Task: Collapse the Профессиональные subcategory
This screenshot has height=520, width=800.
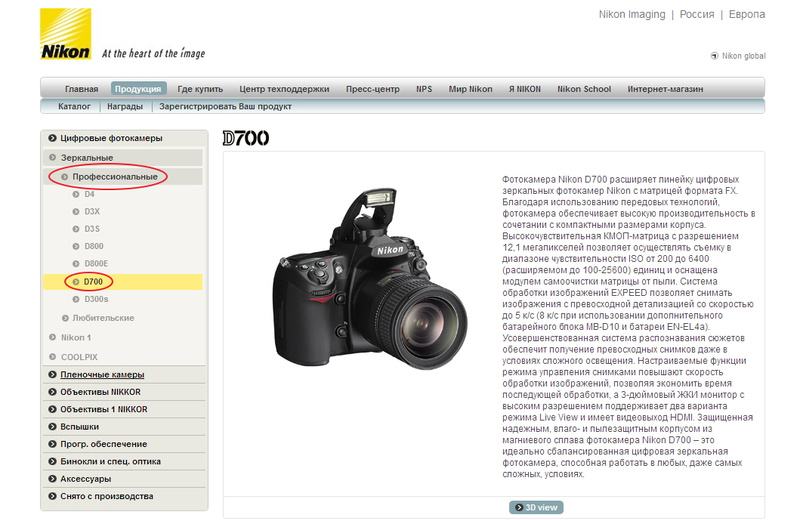Action: [114, 177]
